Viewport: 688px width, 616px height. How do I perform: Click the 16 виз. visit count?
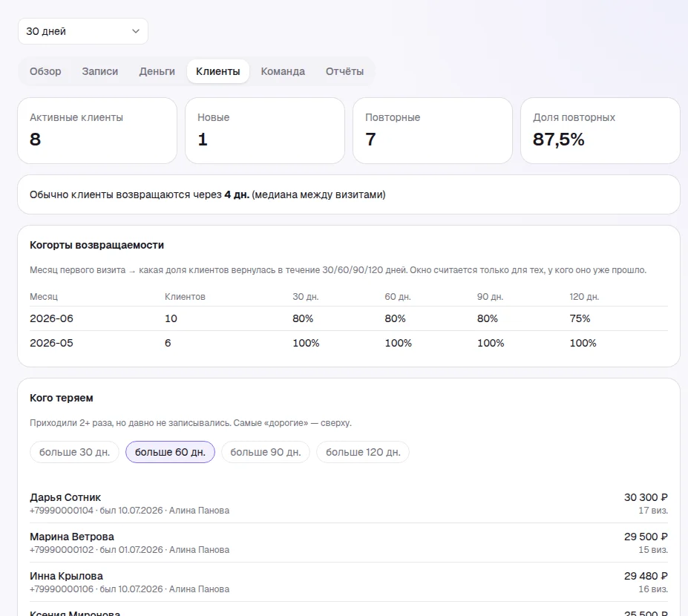click(653, 589)
